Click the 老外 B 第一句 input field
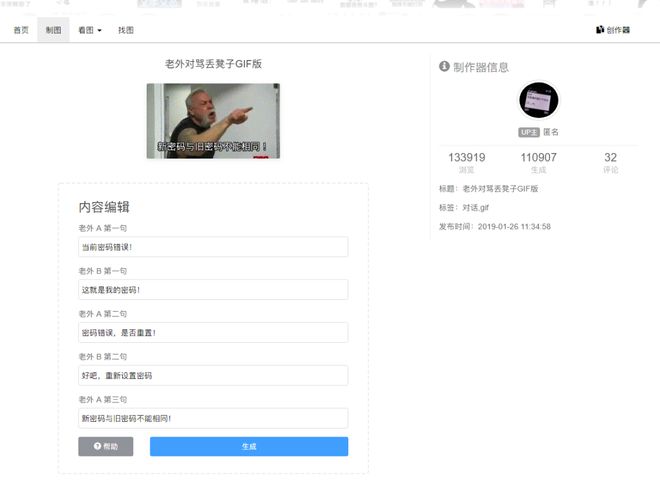 pyautogui.click(x=213, y=290)
